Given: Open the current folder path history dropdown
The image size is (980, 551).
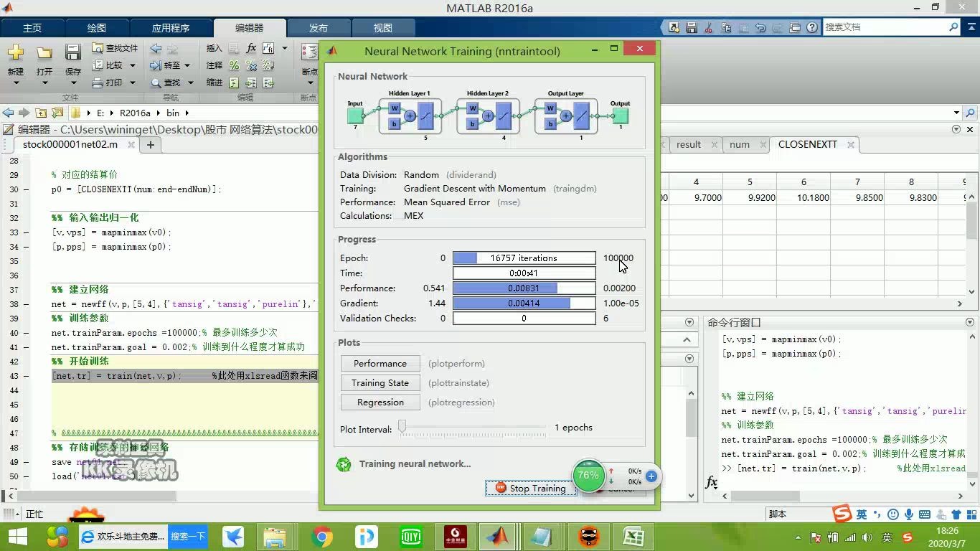Looking at the screenshot, I should [956, 113].
